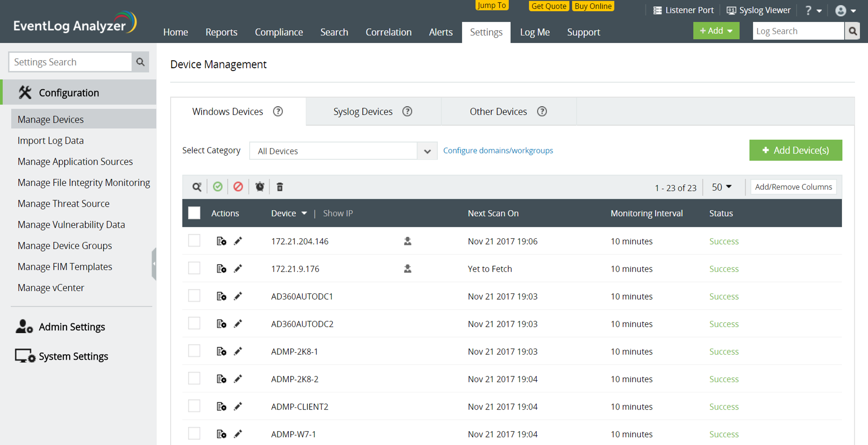
Task: Click the Get Quote button
Action: click(549, 6)
